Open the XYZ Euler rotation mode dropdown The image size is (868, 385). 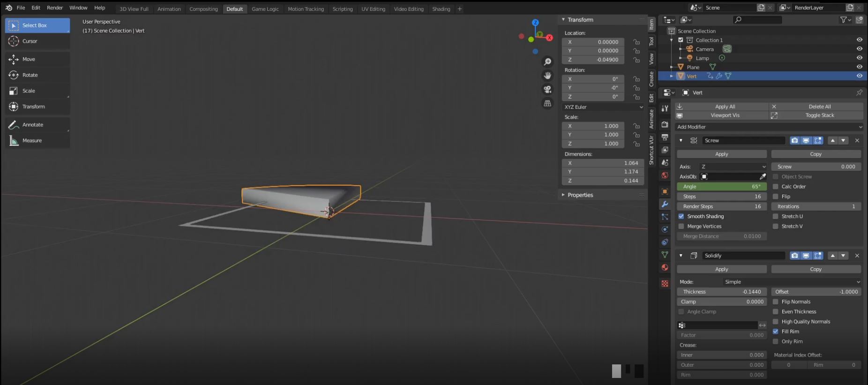(603, 107)
